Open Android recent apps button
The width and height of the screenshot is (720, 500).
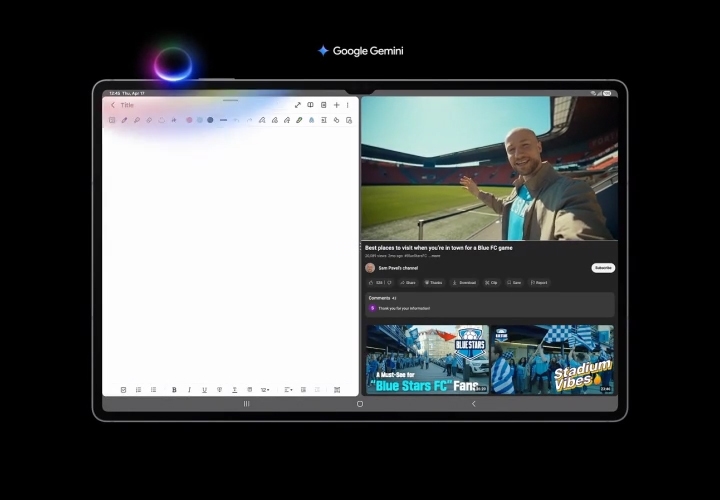point(247,404)
